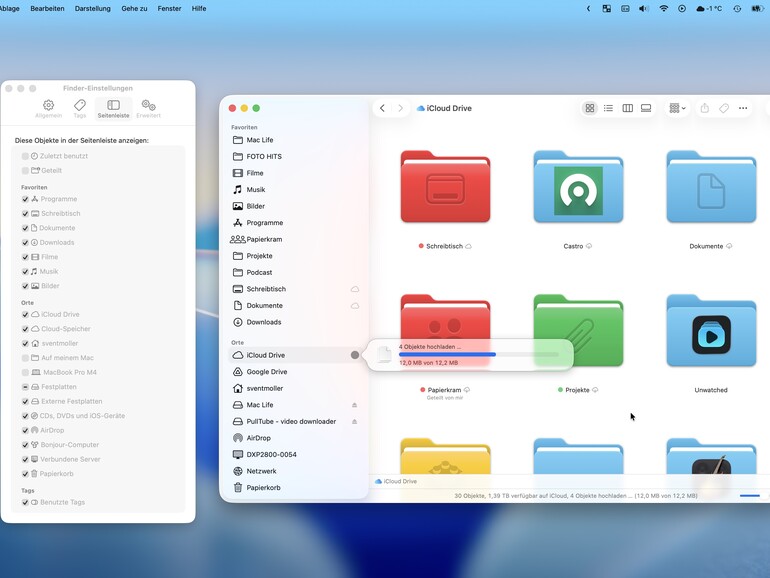Open the Erweitert tab in Finder-Einstellungen
This screenshot has width=770, height=578.
click(x=148, y=109)
